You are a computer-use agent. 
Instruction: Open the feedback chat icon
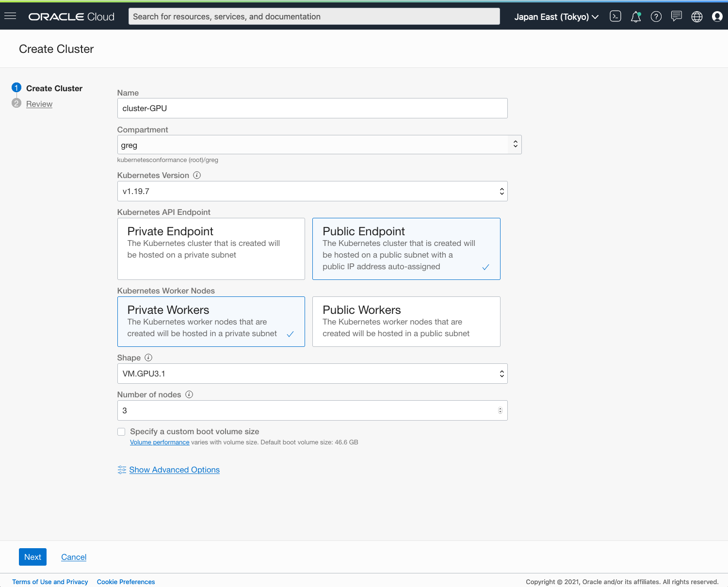click(x=677, y=16)
